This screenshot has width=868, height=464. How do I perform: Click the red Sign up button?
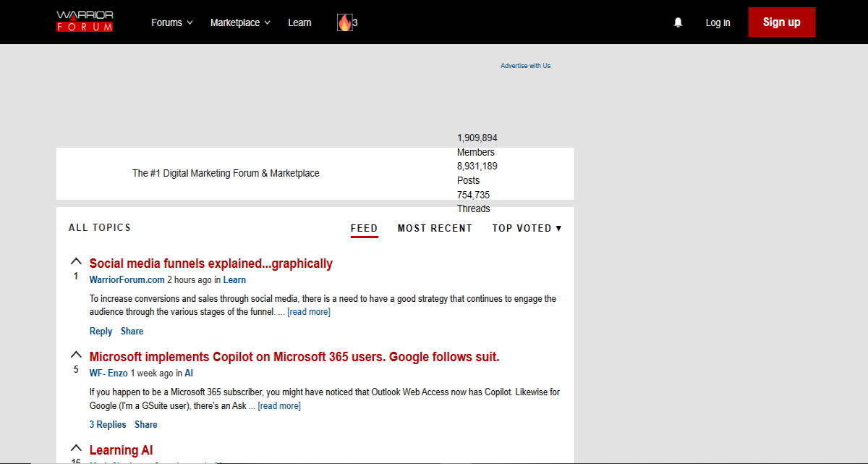click(782, 22)
